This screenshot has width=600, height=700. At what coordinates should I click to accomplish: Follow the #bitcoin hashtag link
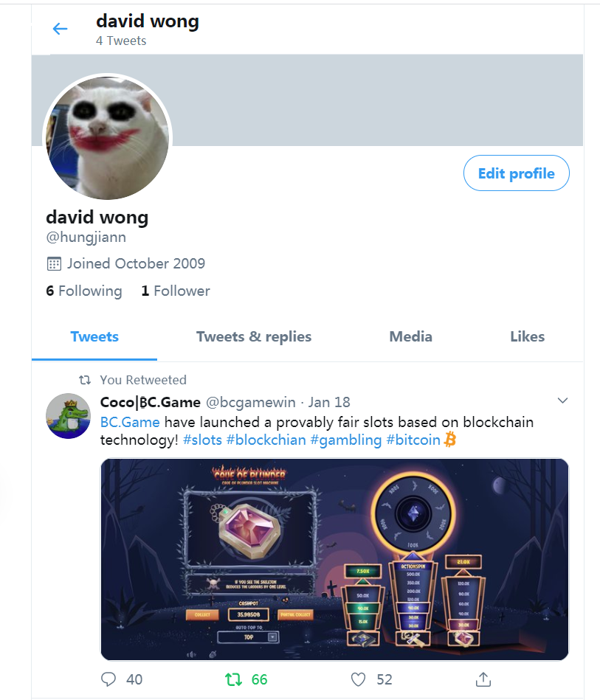click(413, 440)
